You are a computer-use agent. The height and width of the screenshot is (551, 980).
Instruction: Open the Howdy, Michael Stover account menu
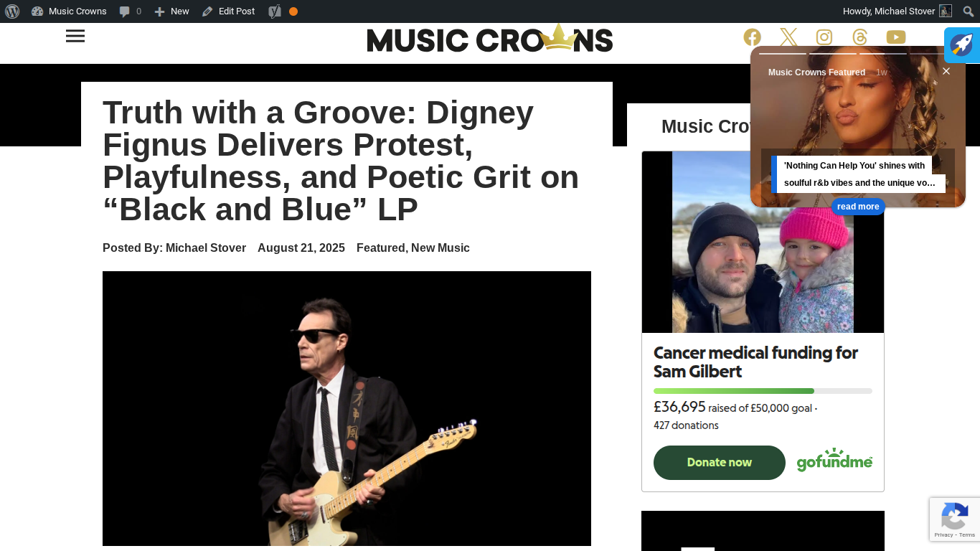click(x=897, y=11)
